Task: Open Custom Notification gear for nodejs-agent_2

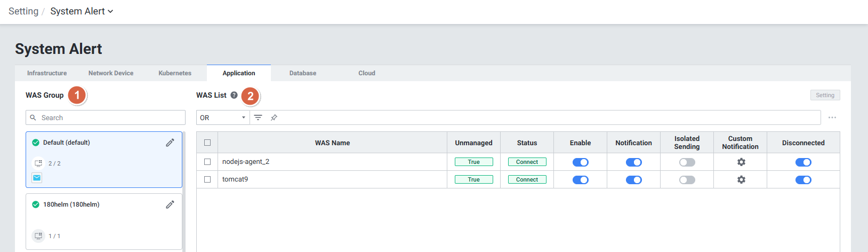Action: pos(741,162)
